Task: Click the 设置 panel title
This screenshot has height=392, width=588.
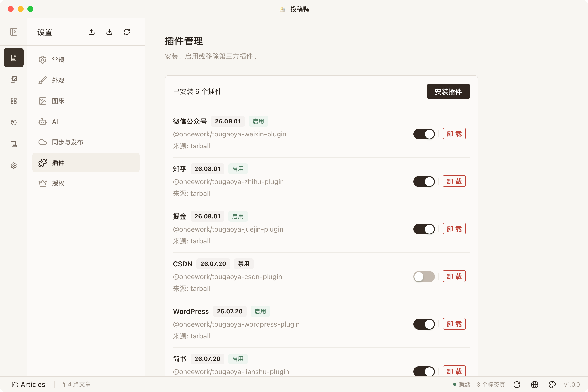Action: click(x=45, y=32)
